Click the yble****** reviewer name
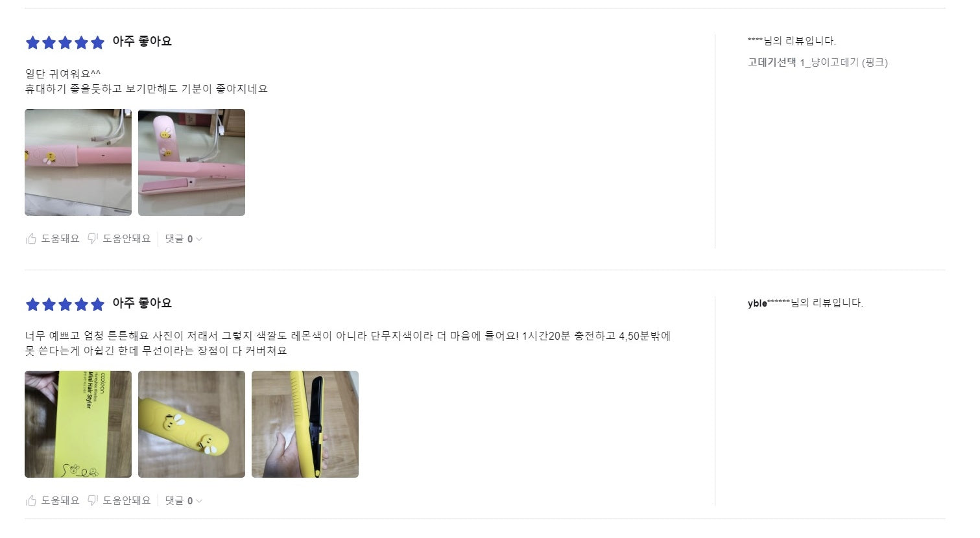980x538 pixels. click(x=769, y=303)
